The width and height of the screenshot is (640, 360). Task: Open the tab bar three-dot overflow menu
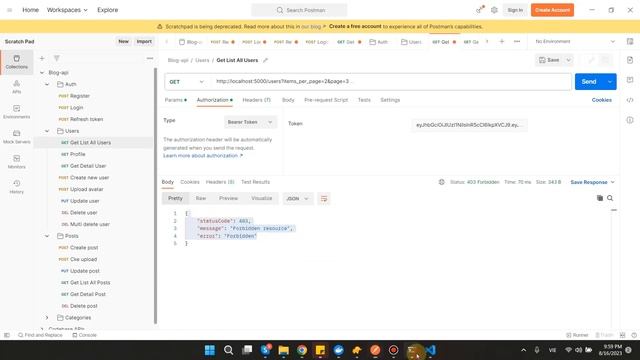pos(517,42)
